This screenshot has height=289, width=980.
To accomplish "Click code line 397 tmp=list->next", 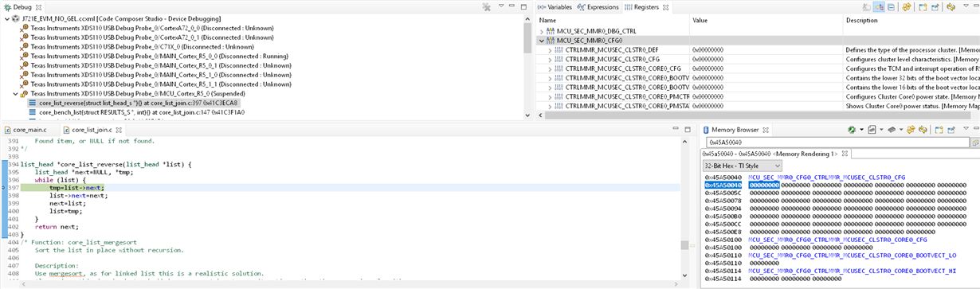I will click(x=76, y=188).
